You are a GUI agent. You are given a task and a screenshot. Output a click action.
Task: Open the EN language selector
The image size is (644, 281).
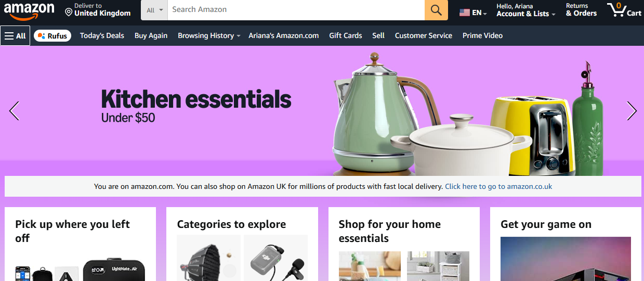(473, 12)
